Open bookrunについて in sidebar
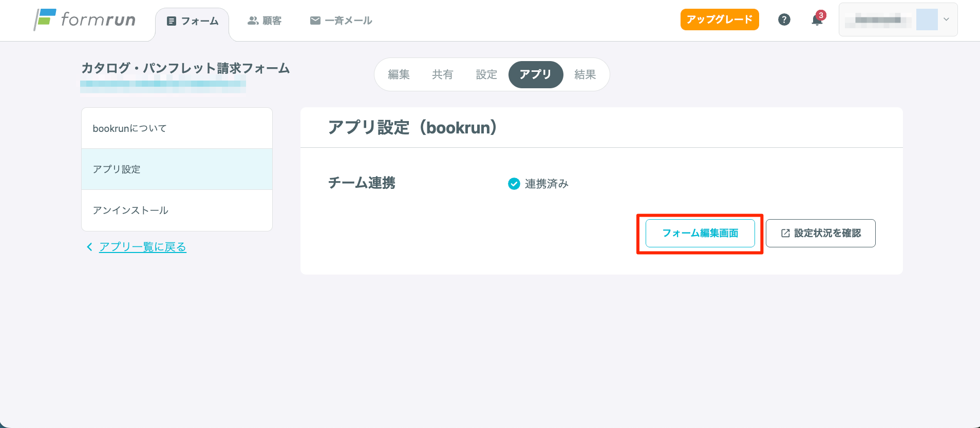 click(177, 128)
